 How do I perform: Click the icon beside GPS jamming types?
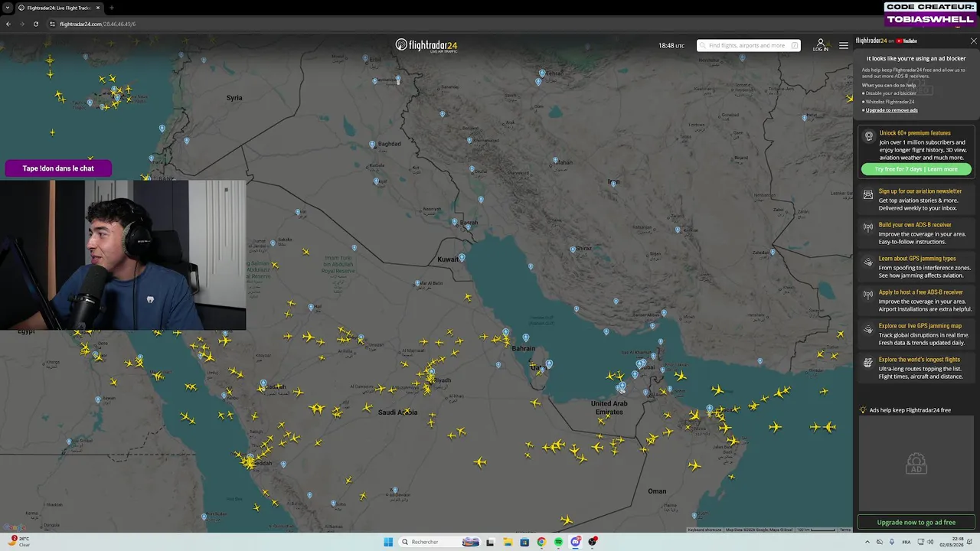tap(868, 262)
